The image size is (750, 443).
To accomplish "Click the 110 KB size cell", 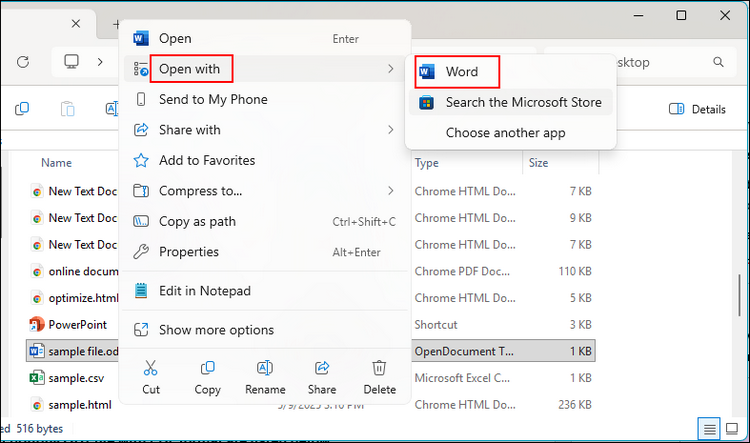I will [x=575, y=271].
